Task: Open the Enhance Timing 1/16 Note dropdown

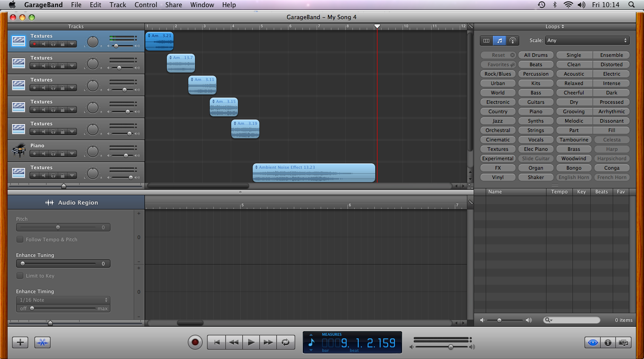Action: [63, 300]
